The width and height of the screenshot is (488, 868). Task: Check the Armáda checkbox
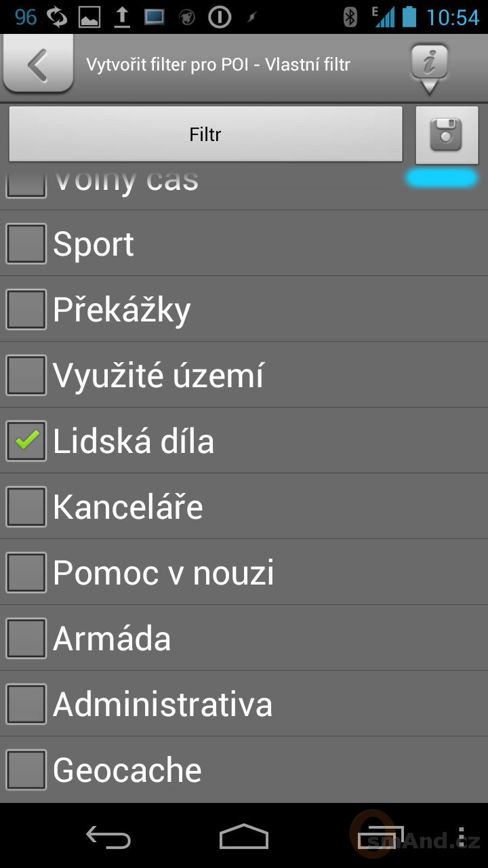coord(26,638)
